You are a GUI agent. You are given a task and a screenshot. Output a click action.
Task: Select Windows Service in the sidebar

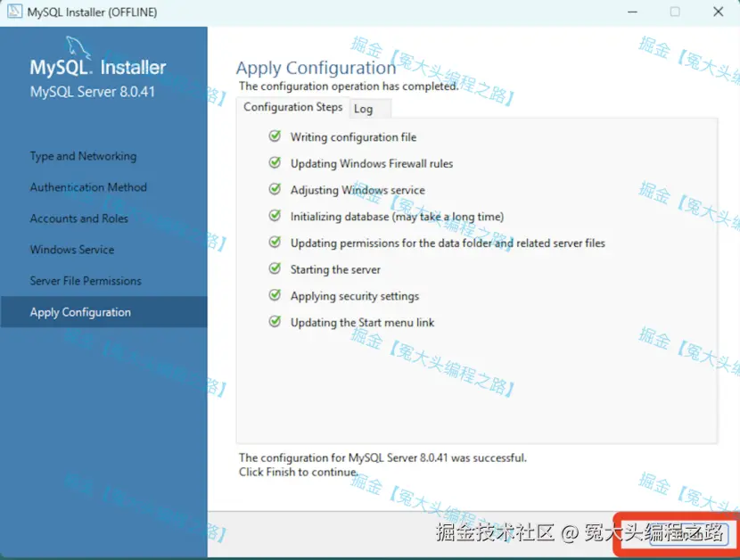[x=72, y=250]
